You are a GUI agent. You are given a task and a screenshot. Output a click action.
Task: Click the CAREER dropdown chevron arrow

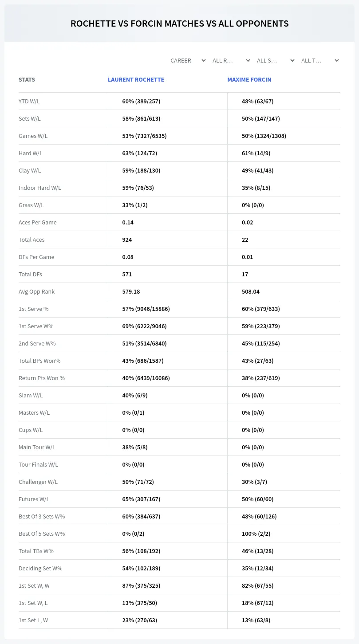click(204, 61)
